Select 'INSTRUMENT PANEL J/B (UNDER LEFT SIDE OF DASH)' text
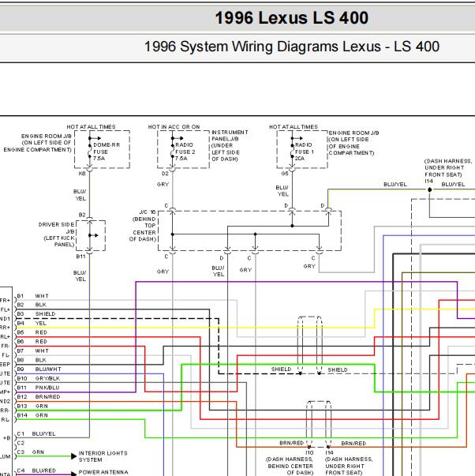This screenshot has height=476, width=475. (x=230, y=145)
